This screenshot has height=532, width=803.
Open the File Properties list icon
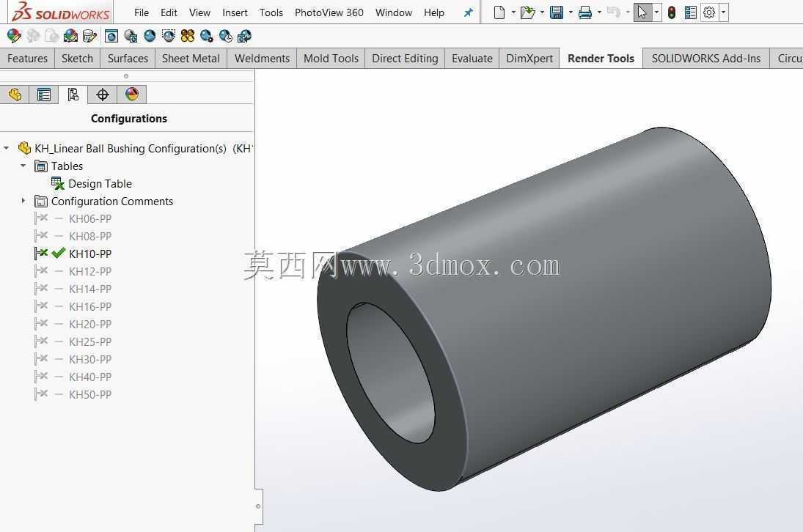coord(690,12)
